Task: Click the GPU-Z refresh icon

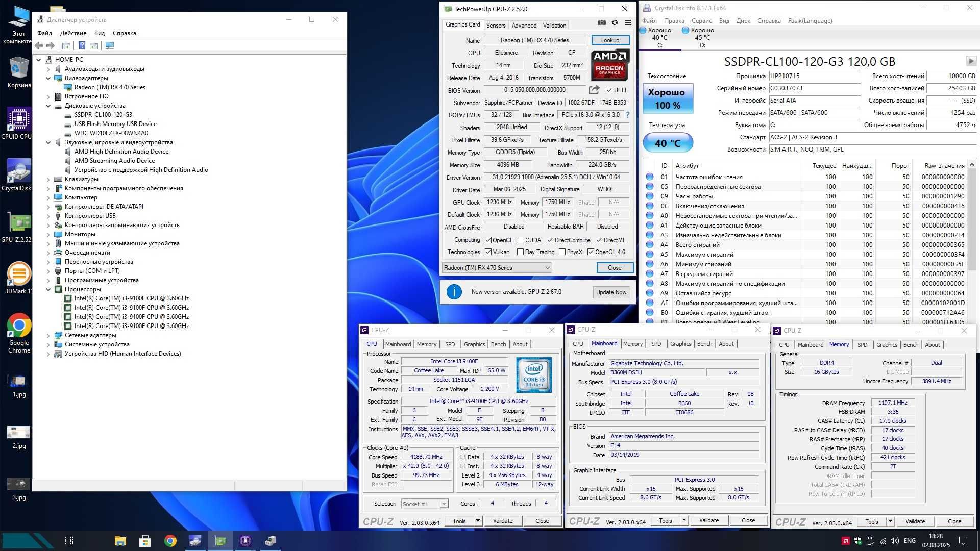Action: coord(615,23)
